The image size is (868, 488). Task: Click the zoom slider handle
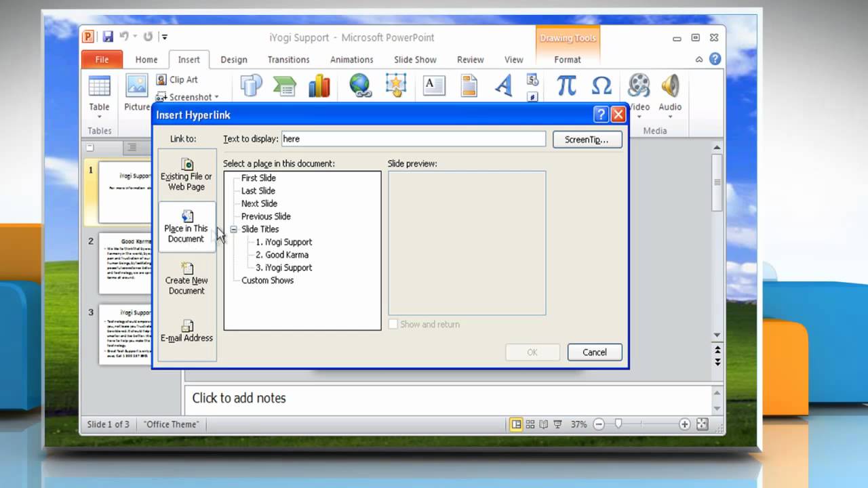[x=618, y=424]
